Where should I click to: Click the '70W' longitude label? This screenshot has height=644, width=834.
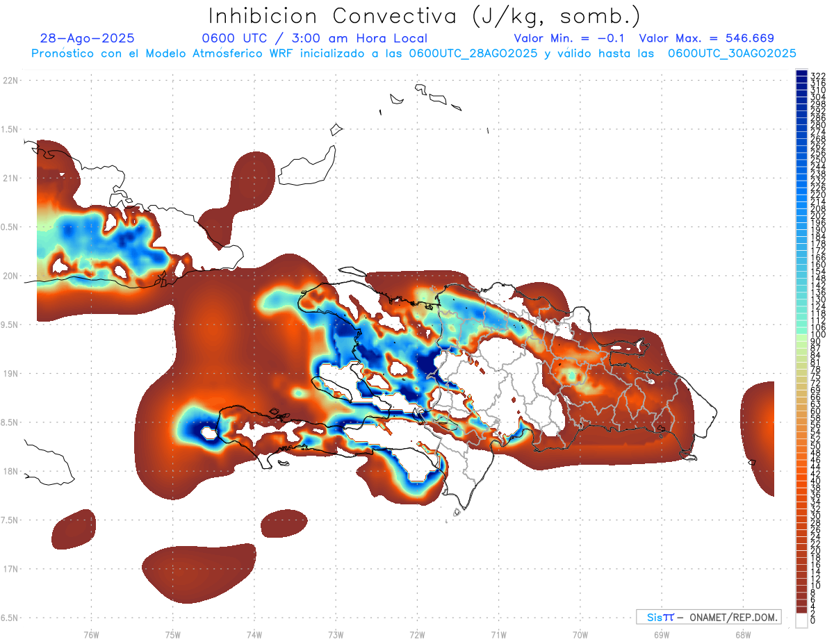click(580, 634)
